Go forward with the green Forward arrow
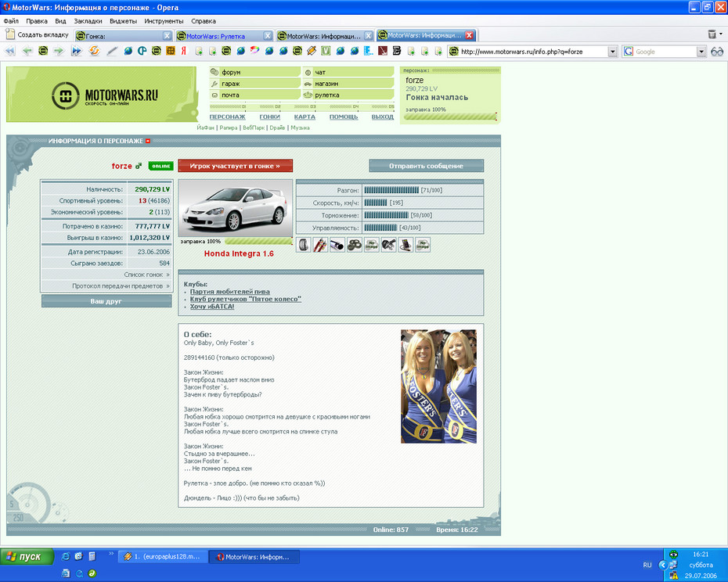The width and height of the screenshot is (728, 582). (59, 51)
